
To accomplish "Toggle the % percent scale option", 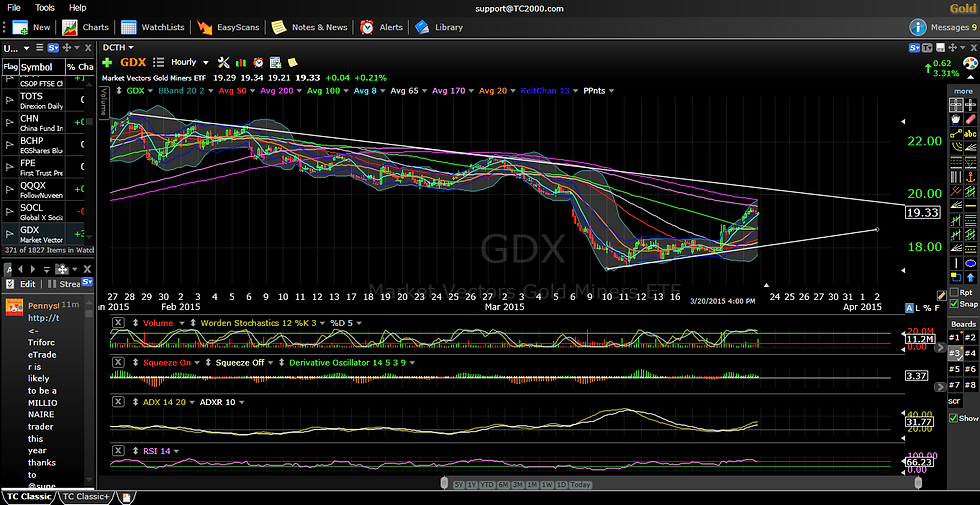I will [928, 308].
